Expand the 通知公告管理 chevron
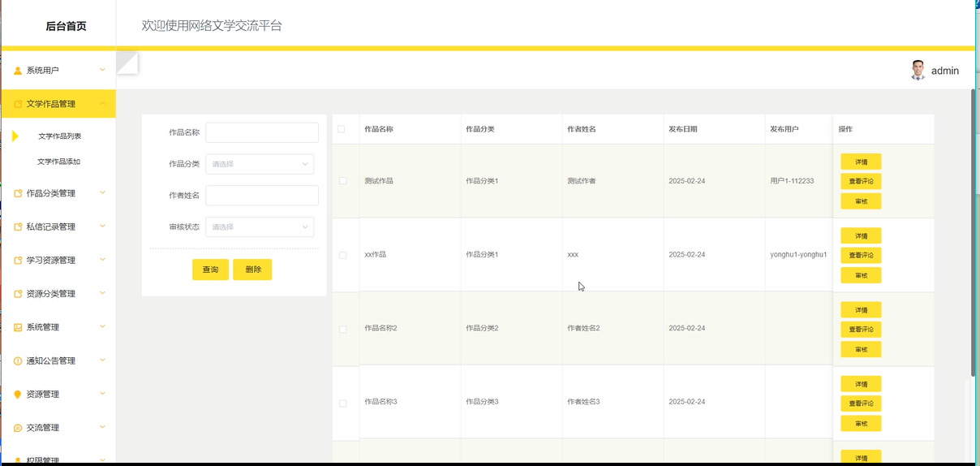The height and width of the screenshot is (466, 980). (x=102, y=360)
